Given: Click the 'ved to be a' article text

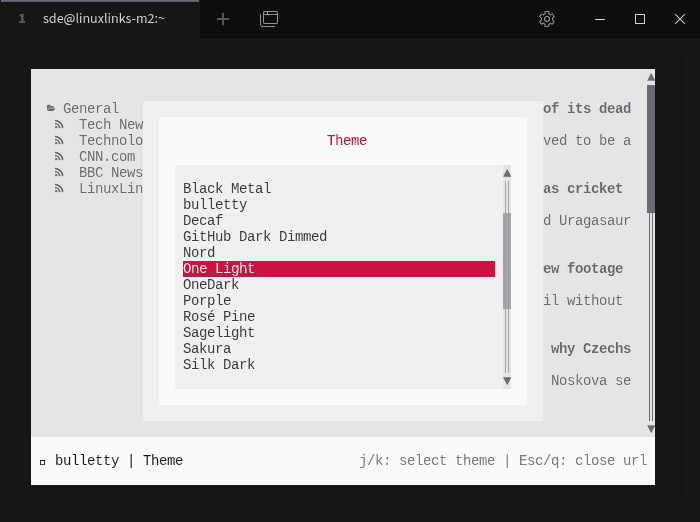Looking at the screenshot, I should point(587,140).
